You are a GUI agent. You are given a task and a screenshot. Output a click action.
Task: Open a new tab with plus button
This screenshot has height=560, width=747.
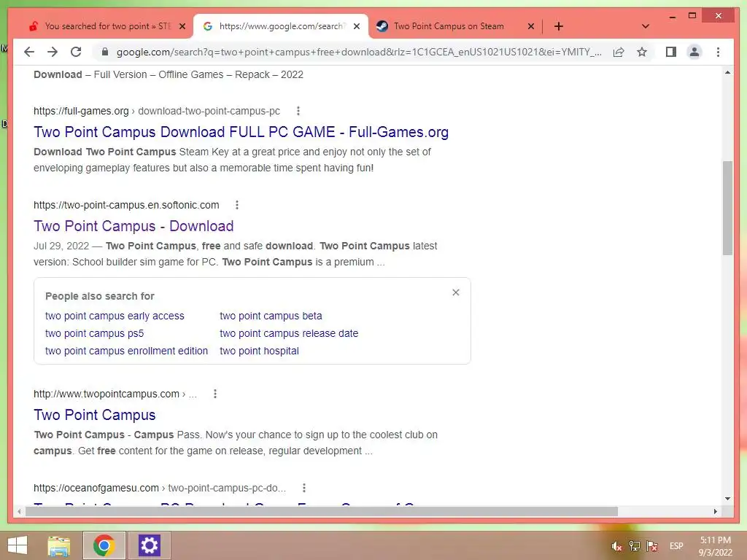[x=559, y=26]
